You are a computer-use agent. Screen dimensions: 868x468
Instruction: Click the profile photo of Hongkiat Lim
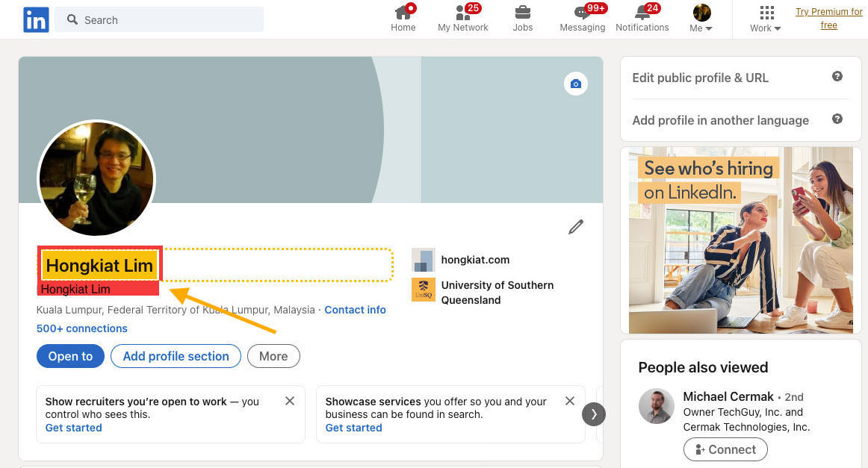pyautogui.click(x=96, y=178)
